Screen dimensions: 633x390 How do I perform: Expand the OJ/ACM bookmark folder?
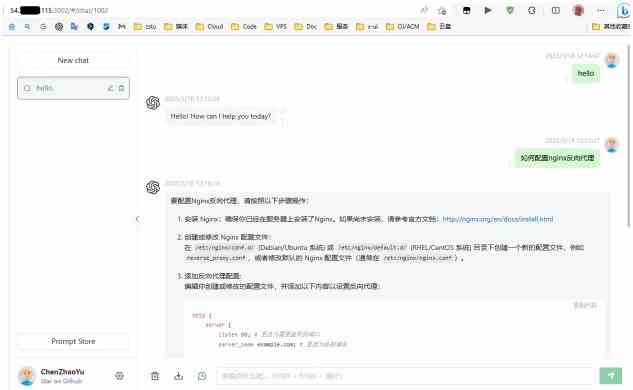(402, 27)
